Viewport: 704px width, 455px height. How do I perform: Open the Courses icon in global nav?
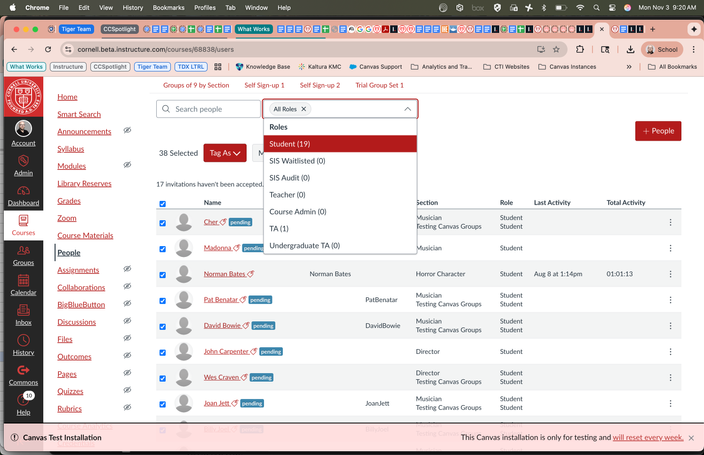click(x=23, y=220)
